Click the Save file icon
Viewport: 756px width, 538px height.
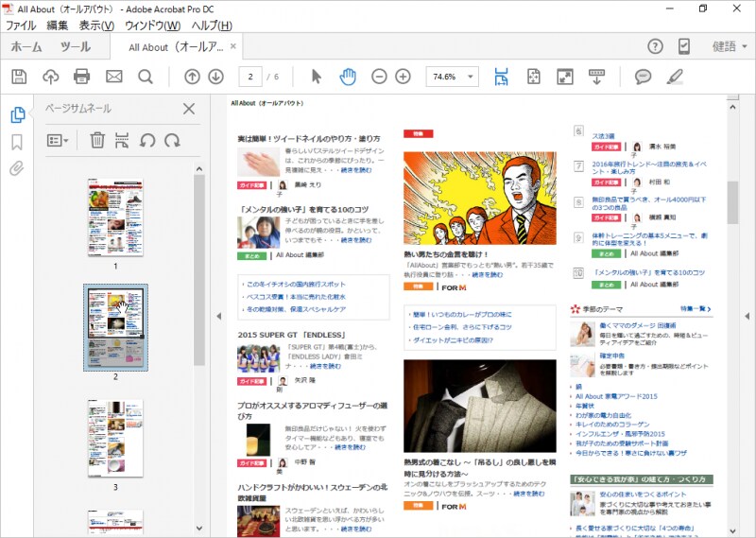tap(19, 77)
